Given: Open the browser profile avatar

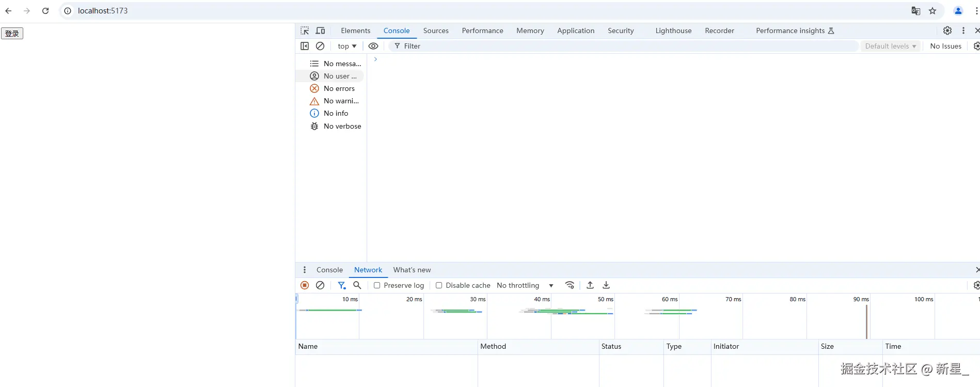Looking at the screenshot, I should [958, 11].
